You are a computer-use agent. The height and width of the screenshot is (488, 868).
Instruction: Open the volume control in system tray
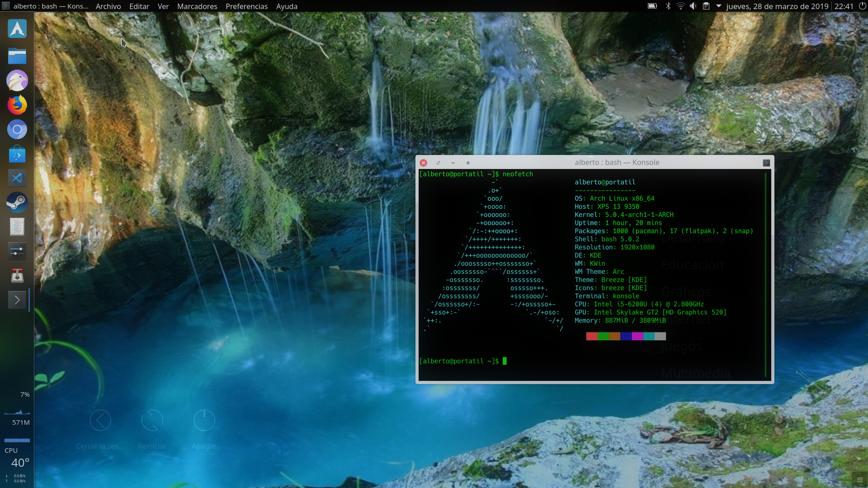[x=693, y=6]
